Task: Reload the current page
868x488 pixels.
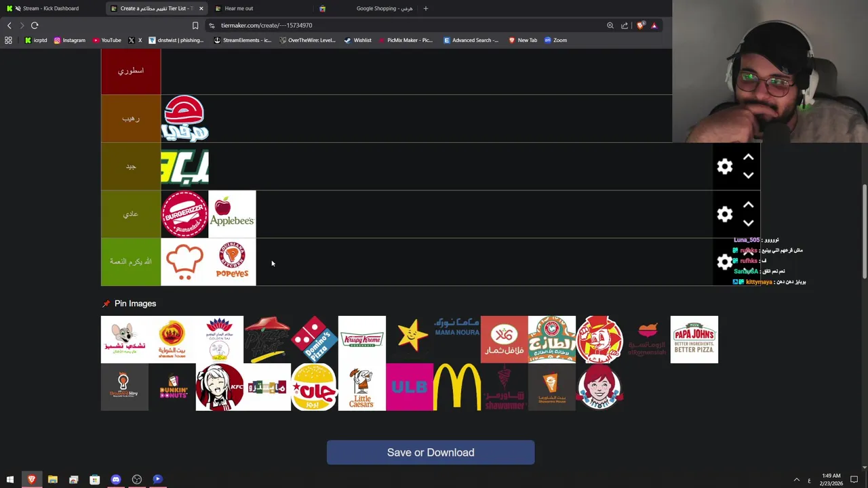Action: [x=35, y=25]
